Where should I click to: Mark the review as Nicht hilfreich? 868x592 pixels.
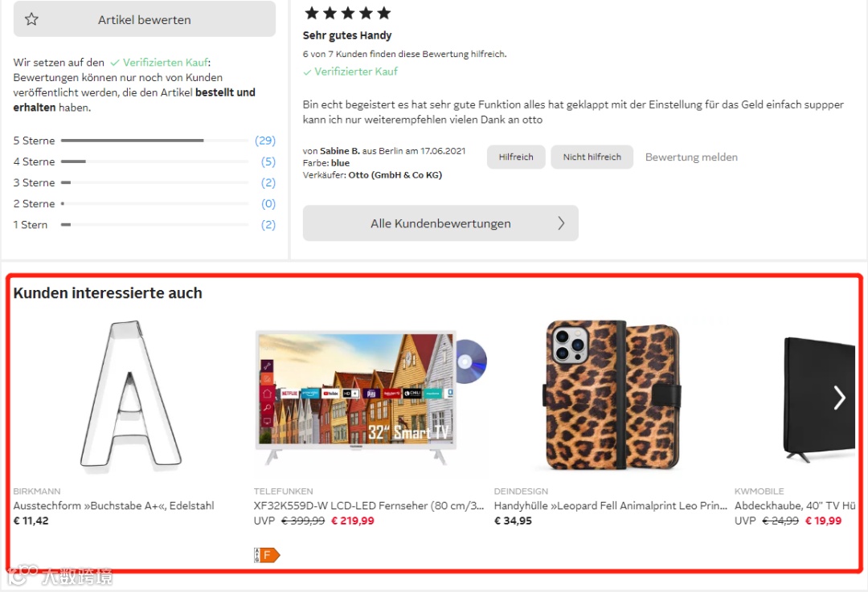592,157
